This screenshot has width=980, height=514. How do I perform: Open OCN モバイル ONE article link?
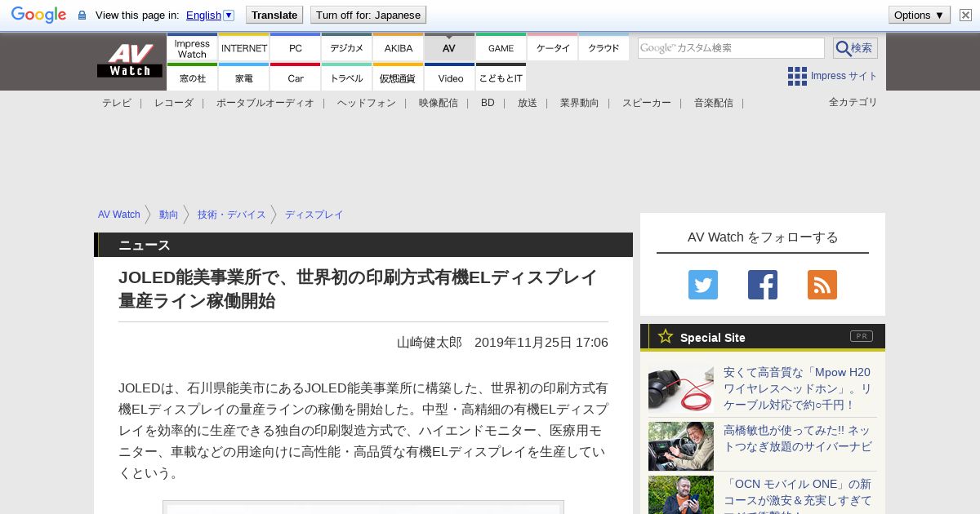click(797, 495)
